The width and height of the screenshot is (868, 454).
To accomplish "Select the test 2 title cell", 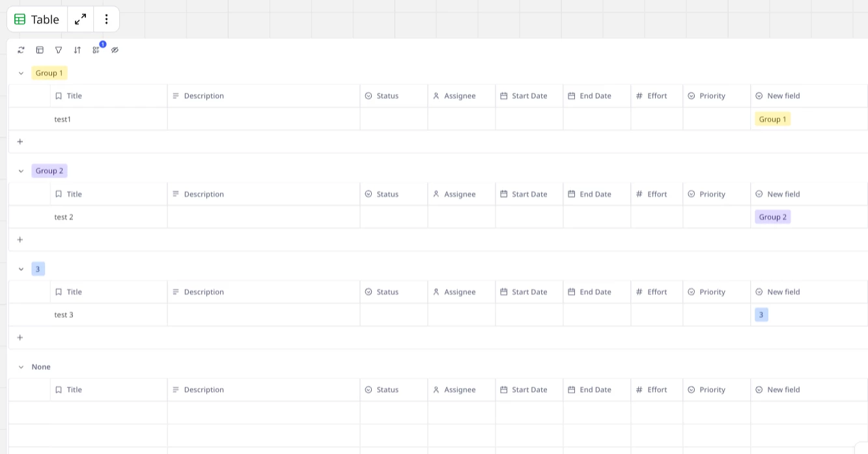I will pos(109,217).
